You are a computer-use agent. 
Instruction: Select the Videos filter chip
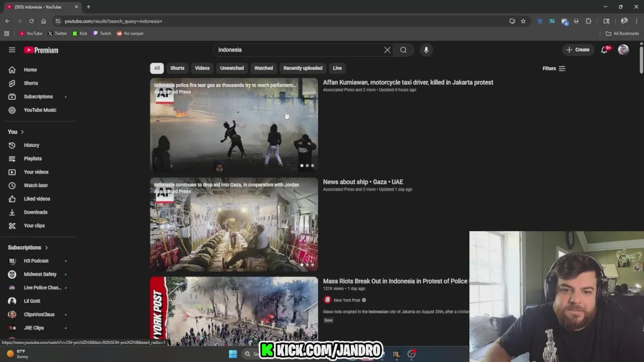(202, 68)
